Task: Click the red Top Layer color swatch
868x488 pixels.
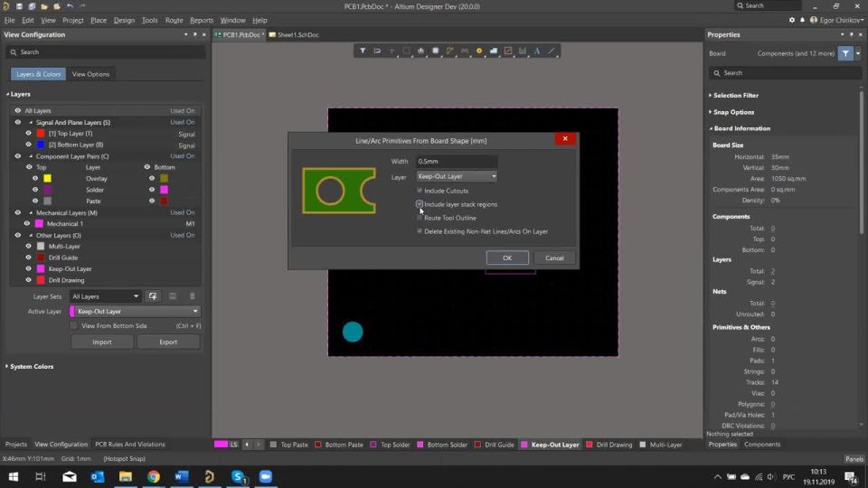Action: click(41, 134)
